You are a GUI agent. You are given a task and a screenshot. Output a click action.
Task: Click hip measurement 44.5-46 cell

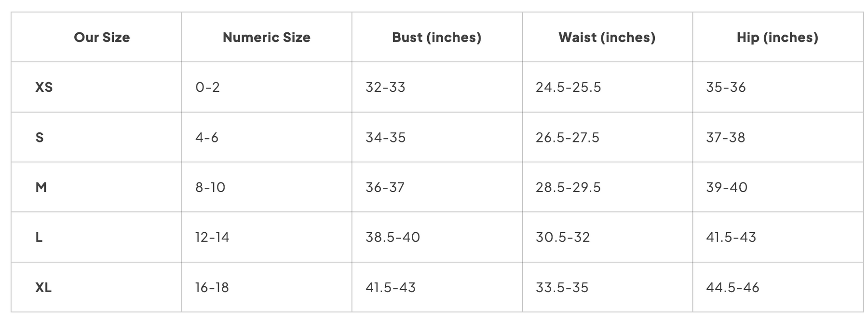pyautogui.click(x=732, y=288)
